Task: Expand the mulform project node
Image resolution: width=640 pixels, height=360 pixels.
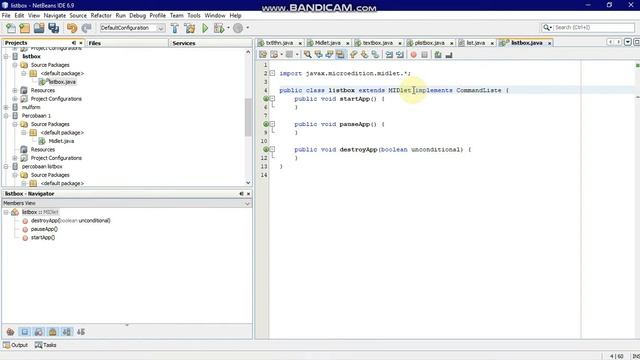Action: pos(6,107)
